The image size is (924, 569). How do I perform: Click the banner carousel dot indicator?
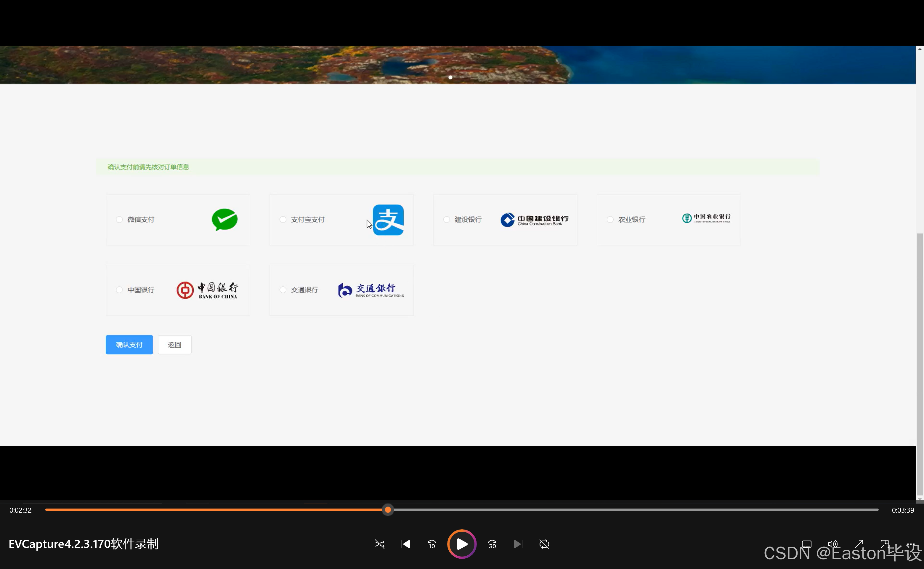450,78
